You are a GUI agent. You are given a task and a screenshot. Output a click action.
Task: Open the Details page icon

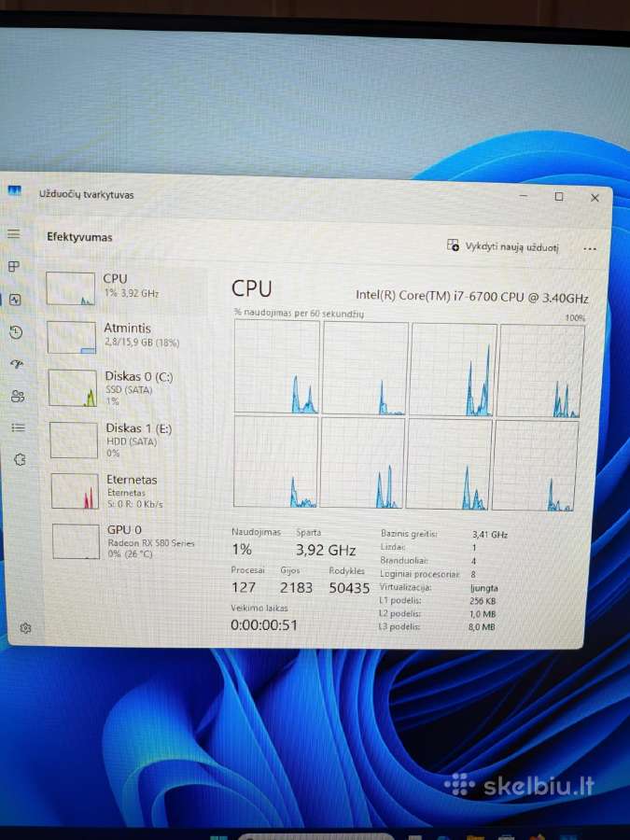(19, 427)
